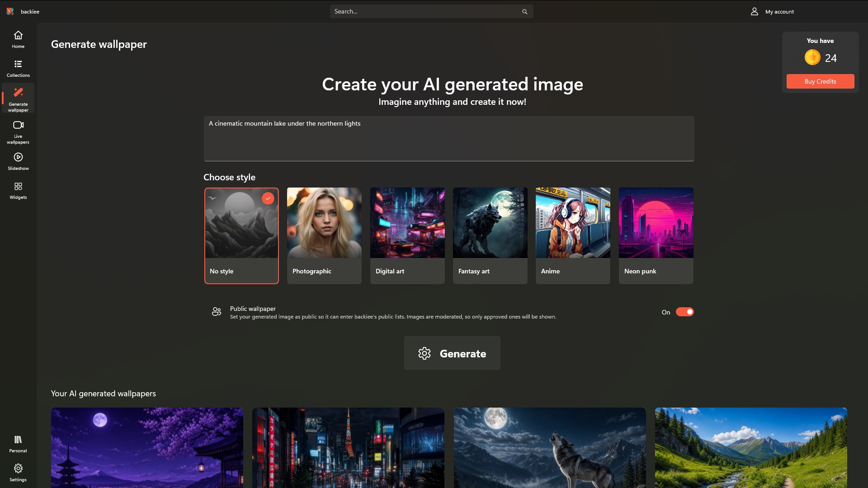
Task: Open My account profile
Action: point(772,12)
